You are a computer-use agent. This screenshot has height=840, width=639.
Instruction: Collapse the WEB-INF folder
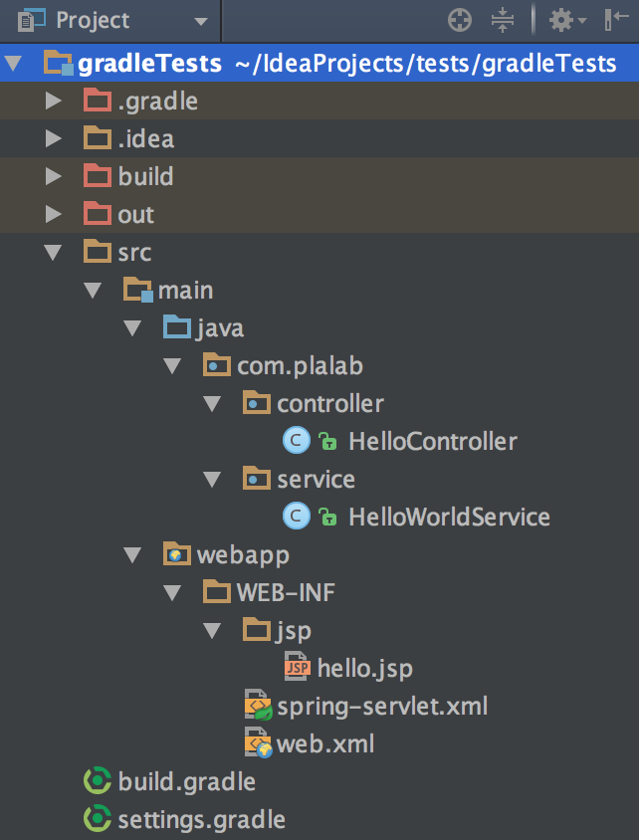click(172, 593)
